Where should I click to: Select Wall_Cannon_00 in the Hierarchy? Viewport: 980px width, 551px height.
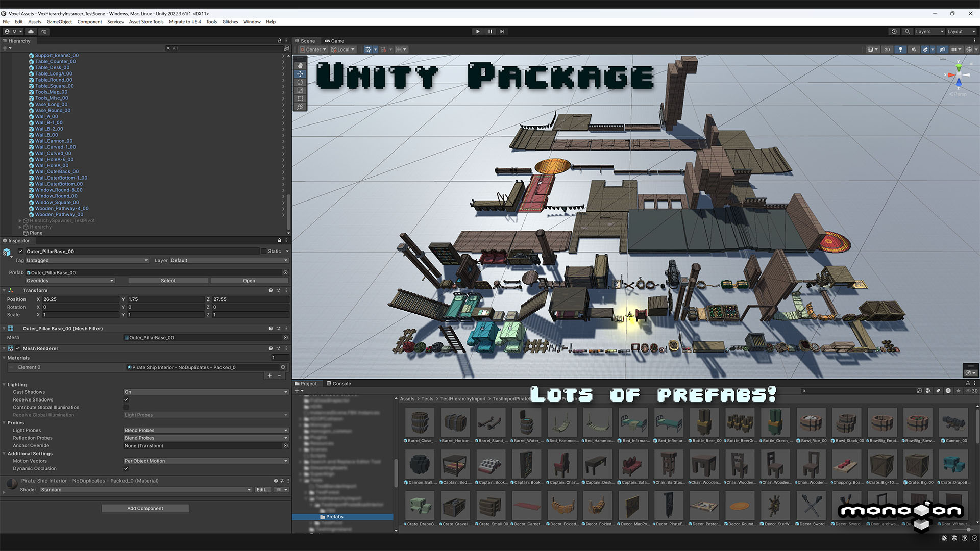(x=54, y=141)
